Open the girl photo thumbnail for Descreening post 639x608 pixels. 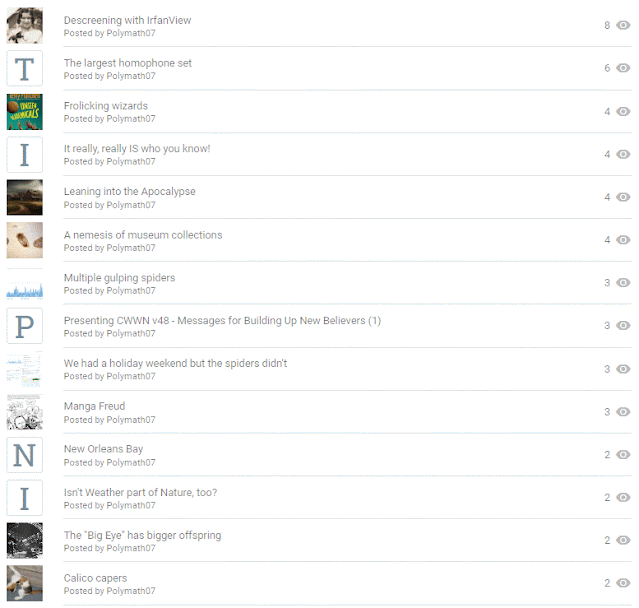[x=24, y=25]
